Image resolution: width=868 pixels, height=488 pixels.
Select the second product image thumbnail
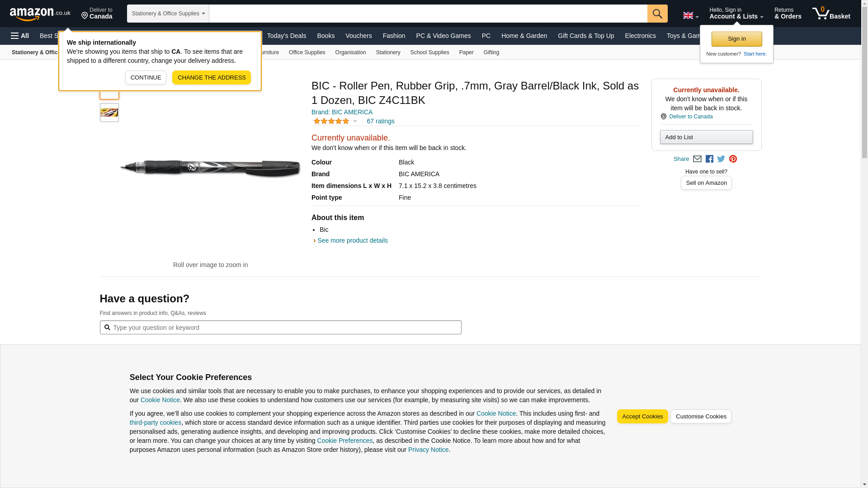tap(109, 113)
